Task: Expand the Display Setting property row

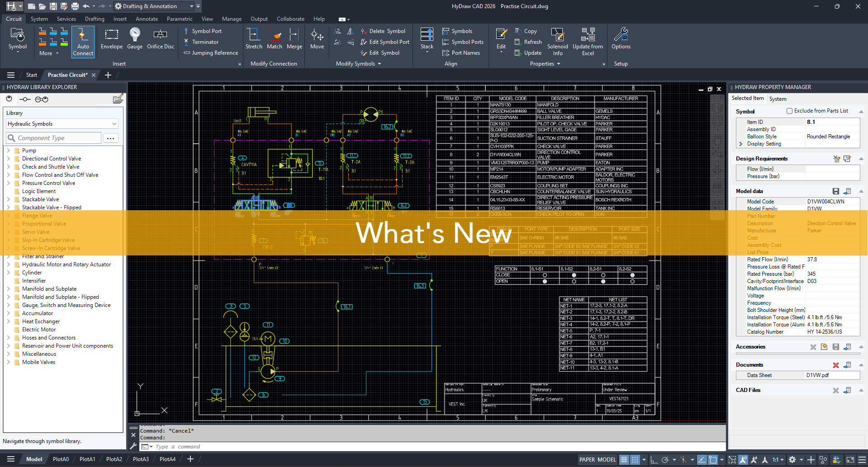Action: pos(740,144)
